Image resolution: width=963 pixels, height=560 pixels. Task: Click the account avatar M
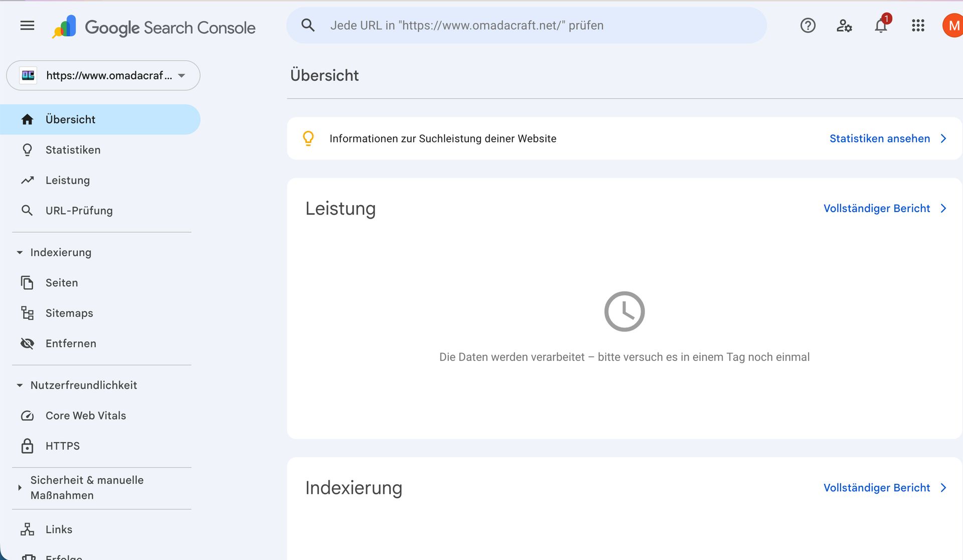(x=953, y=26)
